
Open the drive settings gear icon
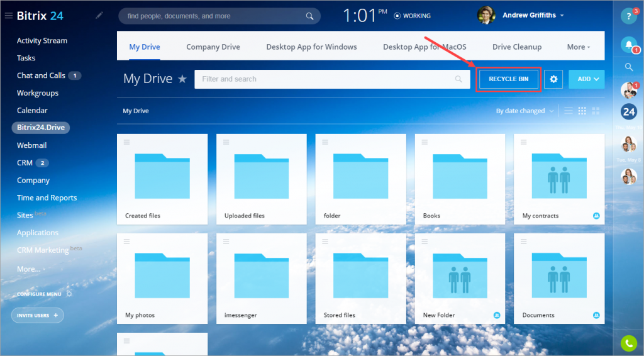(553, 79)
